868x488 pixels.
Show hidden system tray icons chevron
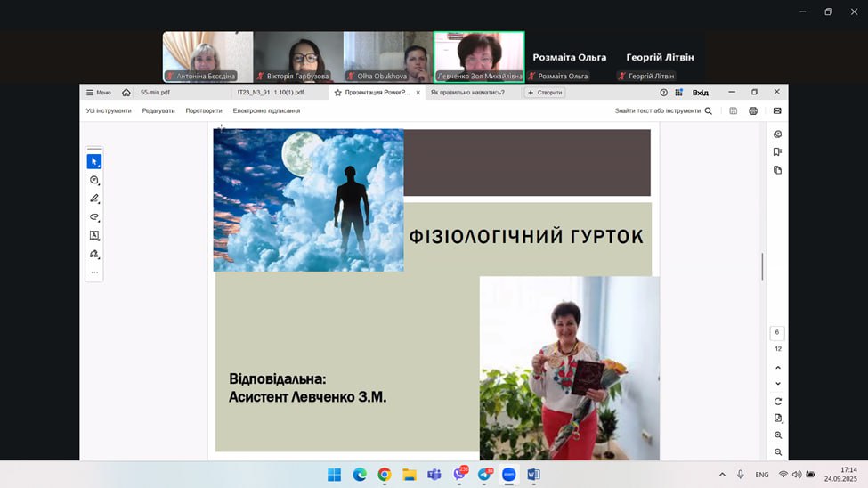[x=722, y=475]
